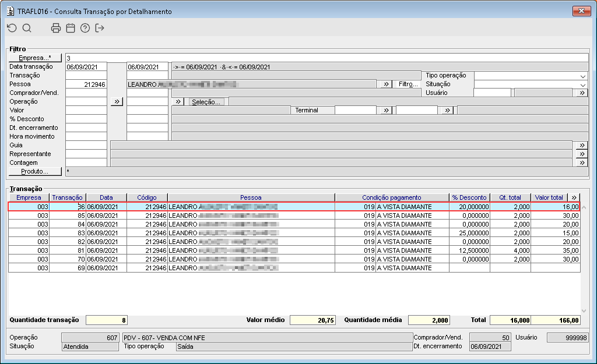Click the PDV - 607- VENDA COM NFE field
The width and height of the screenshot is (597, 364).
point(268,338)
